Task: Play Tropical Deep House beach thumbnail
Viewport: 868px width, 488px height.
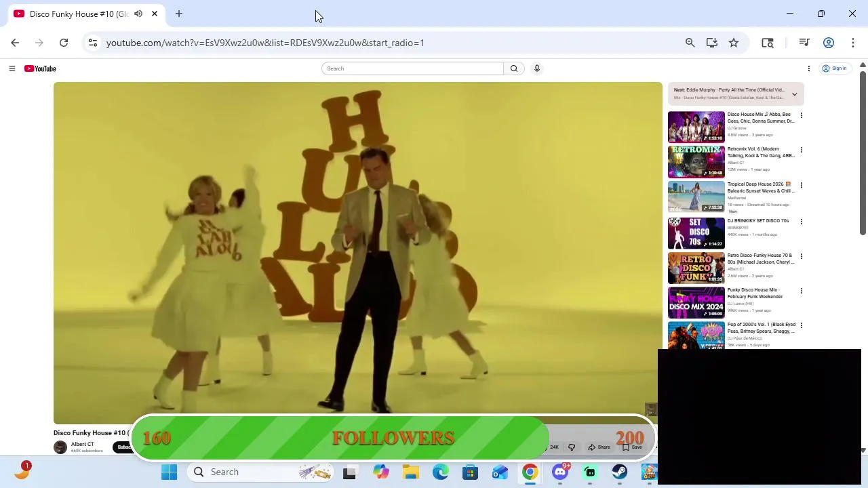Action: [696, 197]
